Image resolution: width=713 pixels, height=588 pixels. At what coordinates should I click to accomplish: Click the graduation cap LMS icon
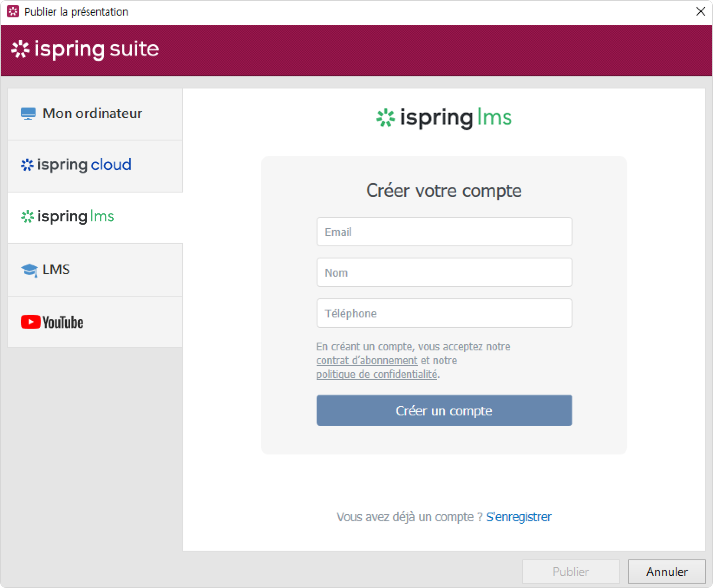(x=29, y=270)
